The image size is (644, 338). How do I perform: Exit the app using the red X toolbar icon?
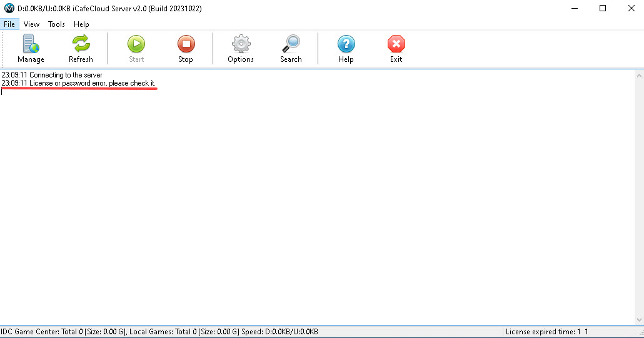tap(396, 44)
